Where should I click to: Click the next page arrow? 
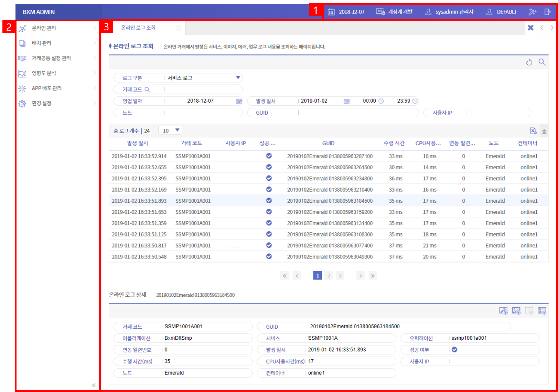(361, 276)
